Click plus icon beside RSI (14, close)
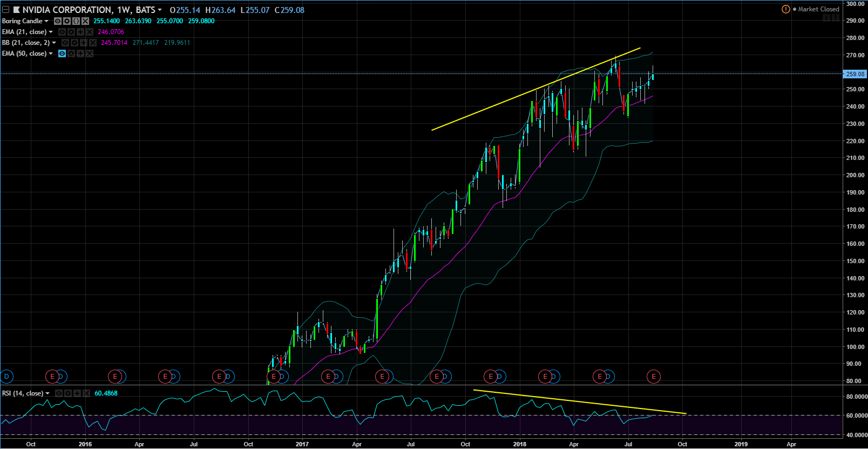868x449 pixels. coord(77,393)
